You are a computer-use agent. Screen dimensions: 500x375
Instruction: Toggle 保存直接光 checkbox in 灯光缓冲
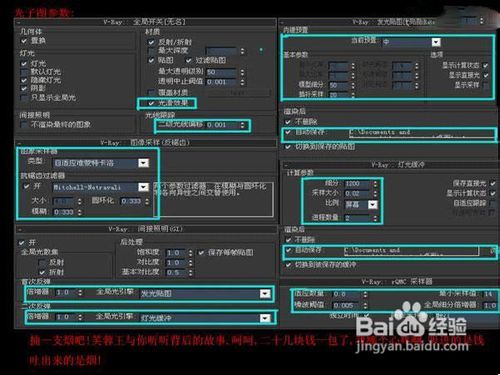pyautogui.click(x=493, y=183)
